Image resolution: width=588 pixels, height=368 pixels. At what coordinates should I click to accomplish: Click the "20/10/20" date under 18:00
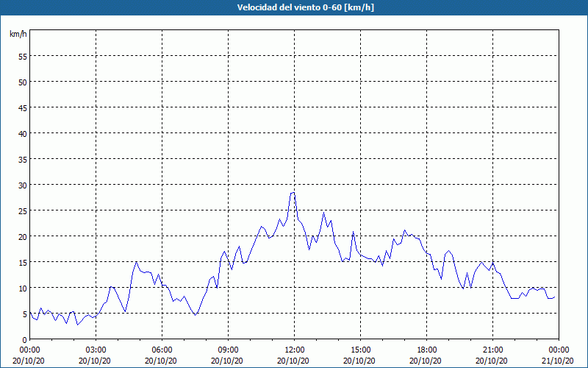426,361
